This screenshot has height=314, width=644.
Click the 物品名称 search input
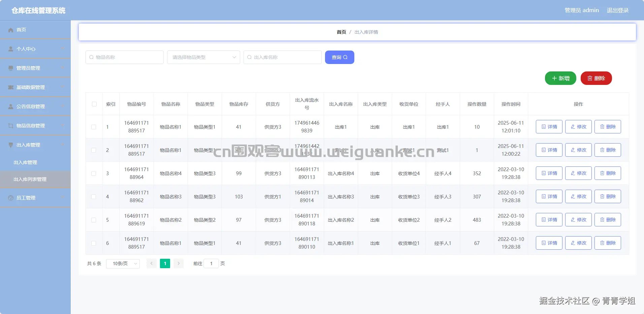(x=125, y=58)
